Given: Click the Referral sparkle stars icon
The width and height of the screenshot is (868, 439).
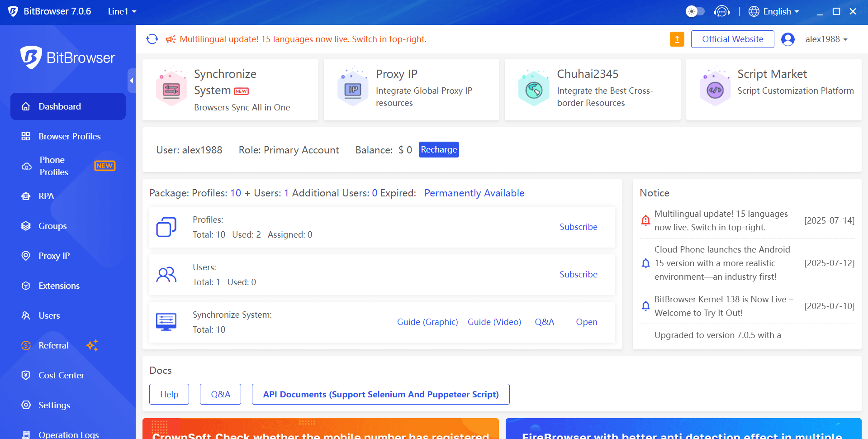Looking at the screenshot, I should (92, 345).
